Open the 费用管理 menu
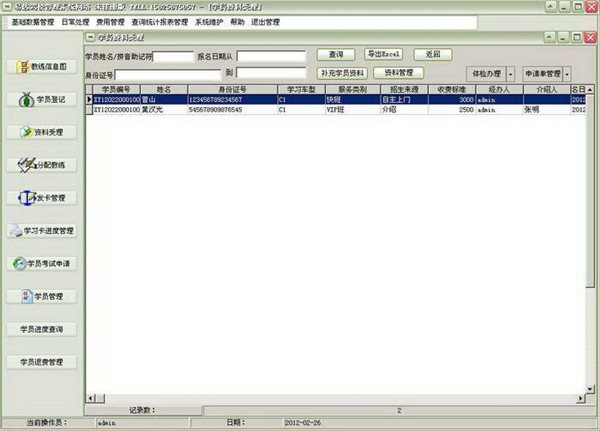Viewport: 600px width, 431px height. tap(111, 22)
